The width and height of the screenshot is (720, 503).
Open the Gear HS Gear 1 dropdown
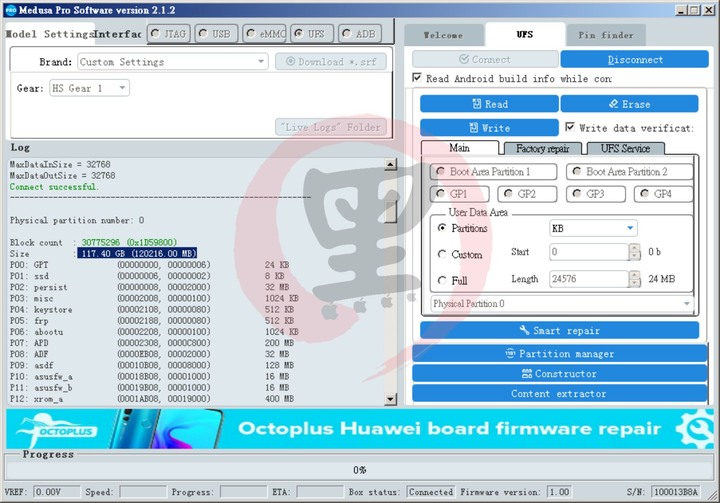pos(90,88)
